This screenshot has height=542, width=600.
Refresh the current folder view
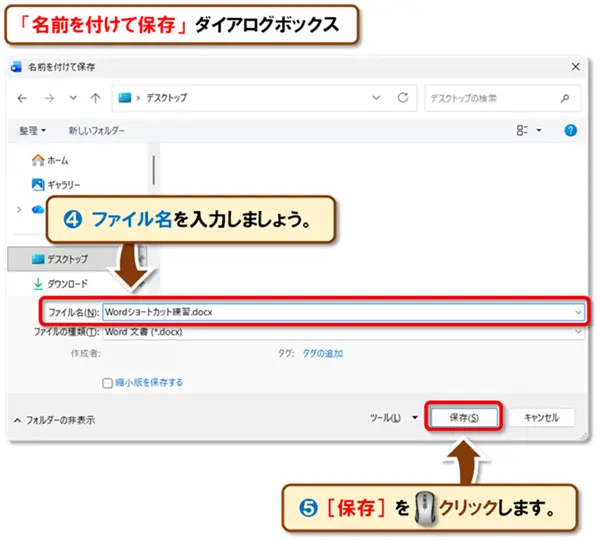click(x=403, y=98)
